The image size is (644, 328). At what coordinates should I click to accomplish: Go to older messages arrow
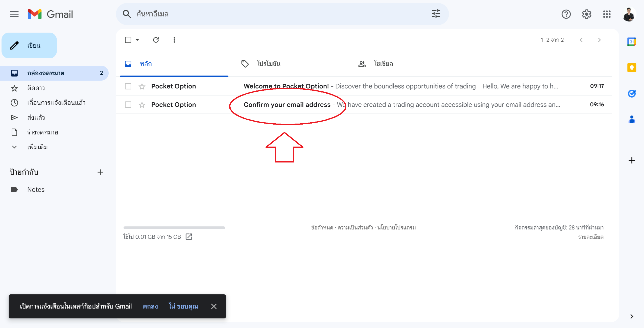point(599,40)
